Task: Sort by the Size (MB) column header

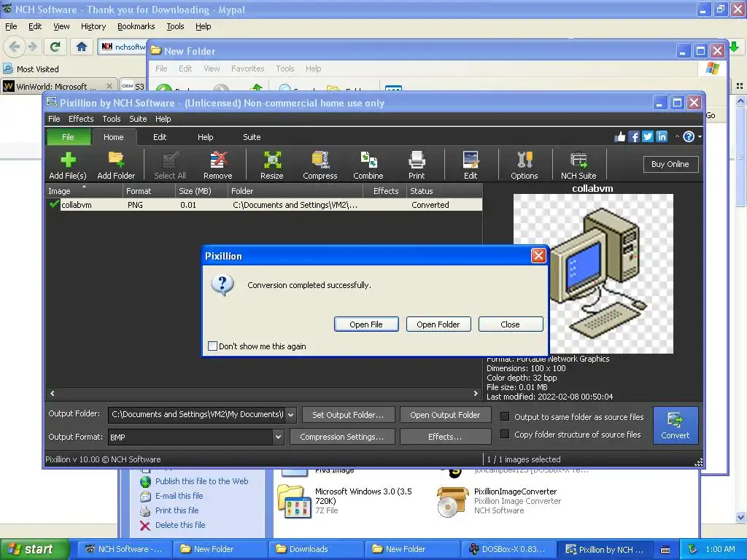Action: 201,191
